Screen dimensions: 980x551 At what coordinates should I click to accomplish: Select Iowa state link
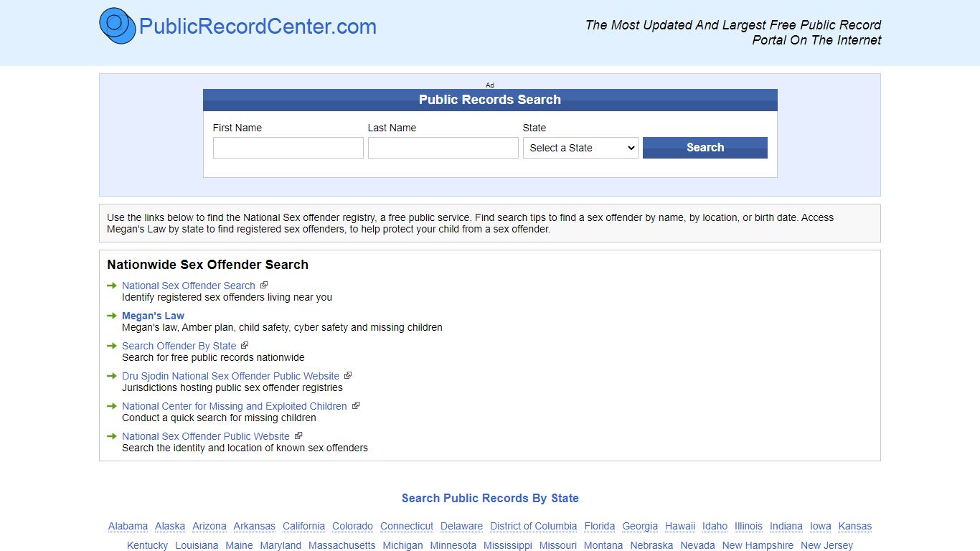(821, 526)
